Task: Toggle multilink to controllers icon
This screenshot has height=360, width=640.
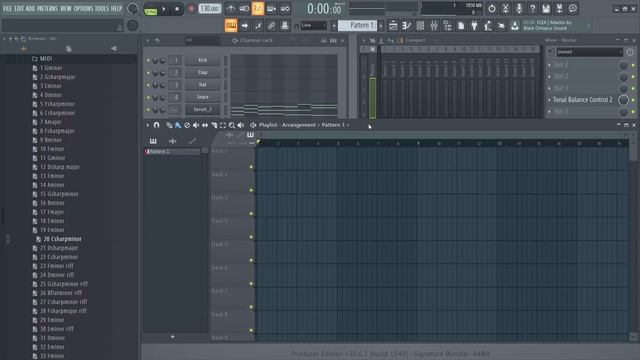Action: click(285, 26)
